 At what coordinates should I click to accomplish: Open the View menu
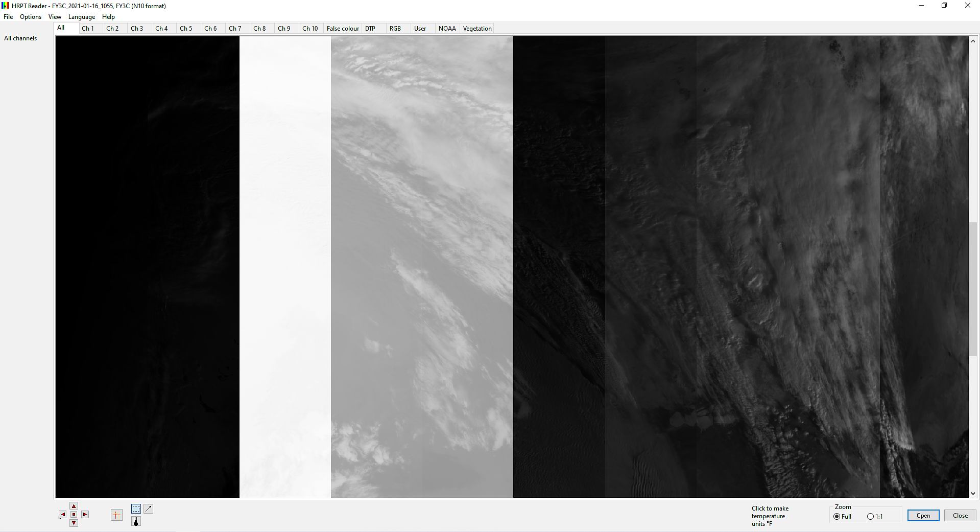point(55,17)
